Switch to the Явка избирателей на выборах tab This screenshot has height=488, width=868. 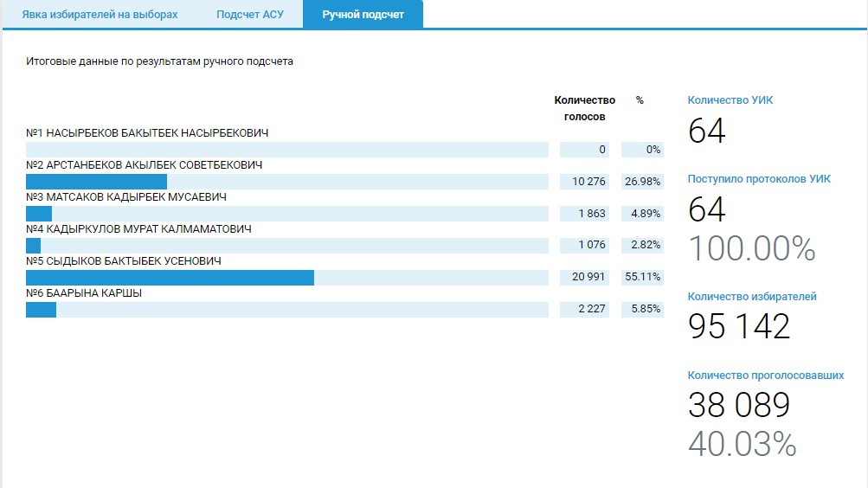[100, 15]
